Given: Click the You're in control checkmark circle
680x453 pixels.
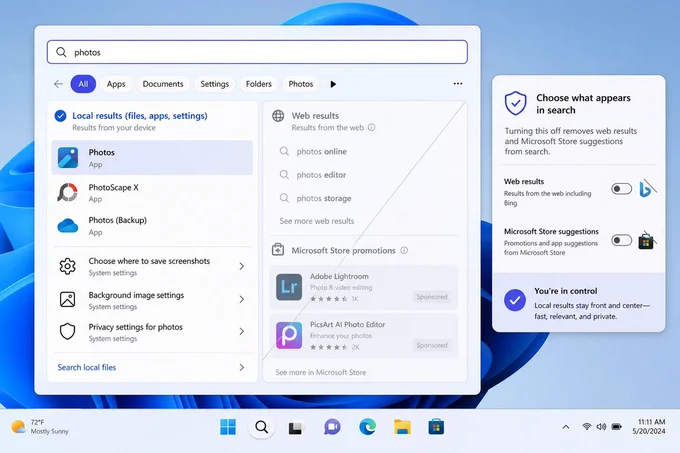Looking at the screenshot, I should [515, 300].
